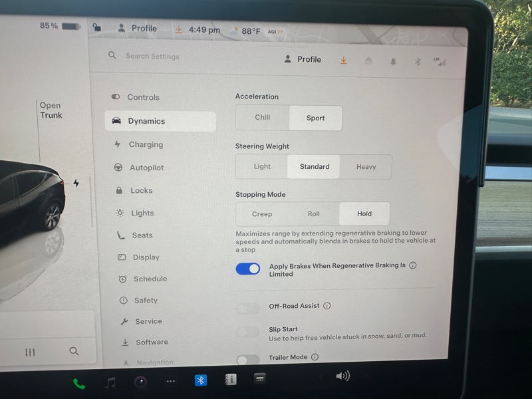Show all apps via three-dots icon
532x399 pixels.
pos(170,381)
